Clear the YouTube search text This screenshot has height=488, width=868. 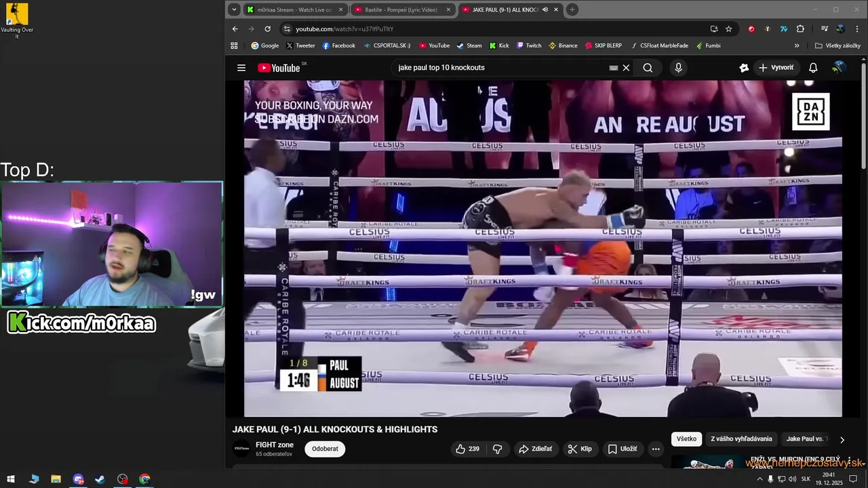point(626,68)
